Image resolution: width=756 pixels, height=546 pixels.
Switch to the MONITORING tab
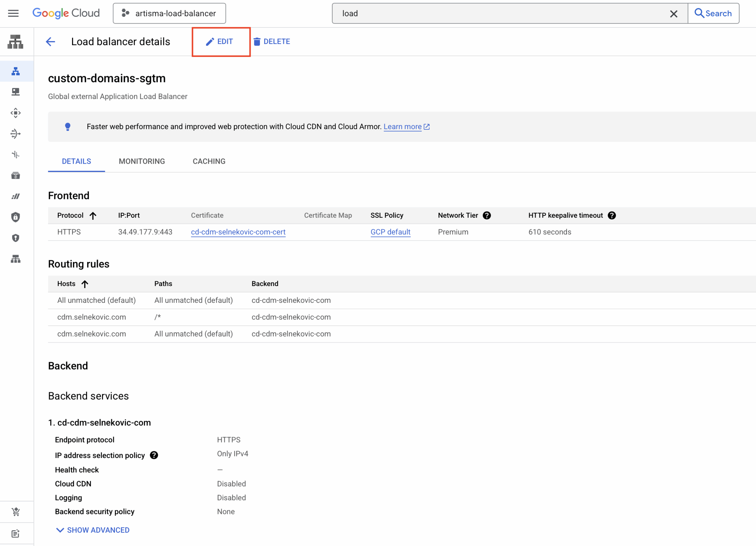point(141,161)
